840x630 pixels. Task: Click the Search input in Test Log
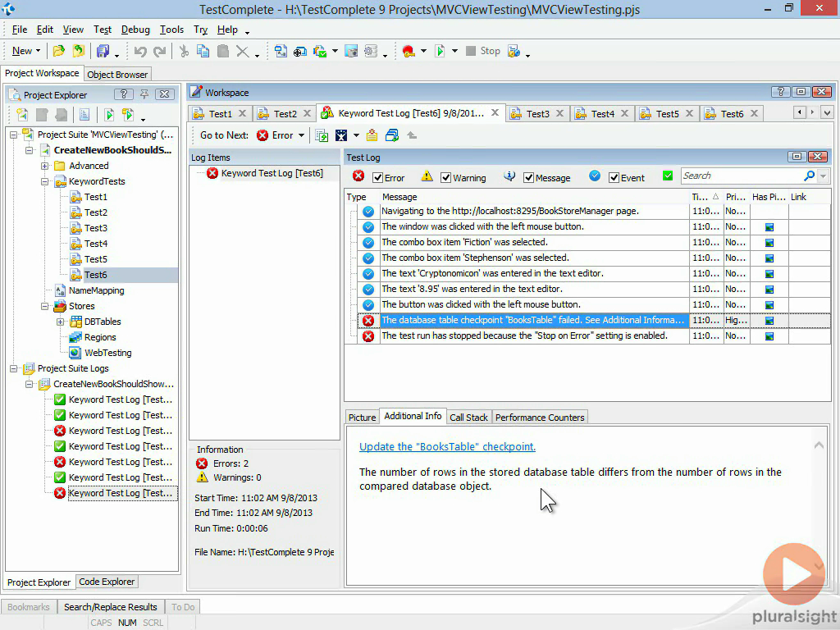(x=742, y=176)
